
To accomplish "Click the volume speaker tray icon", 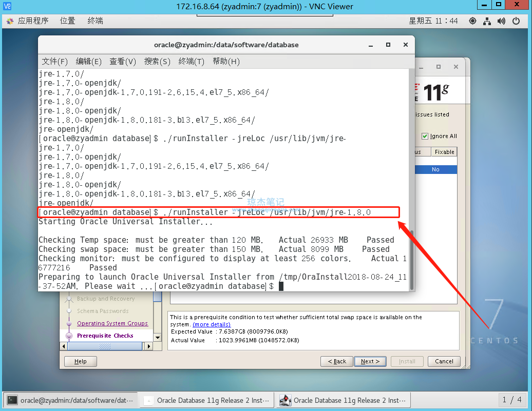I will (x=501, y=21).
